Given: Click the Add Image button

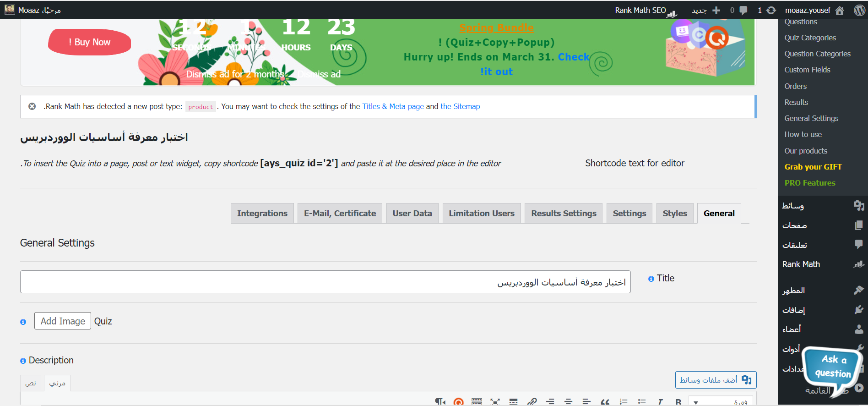Looking at the screenshot, I should pos(63,321).
